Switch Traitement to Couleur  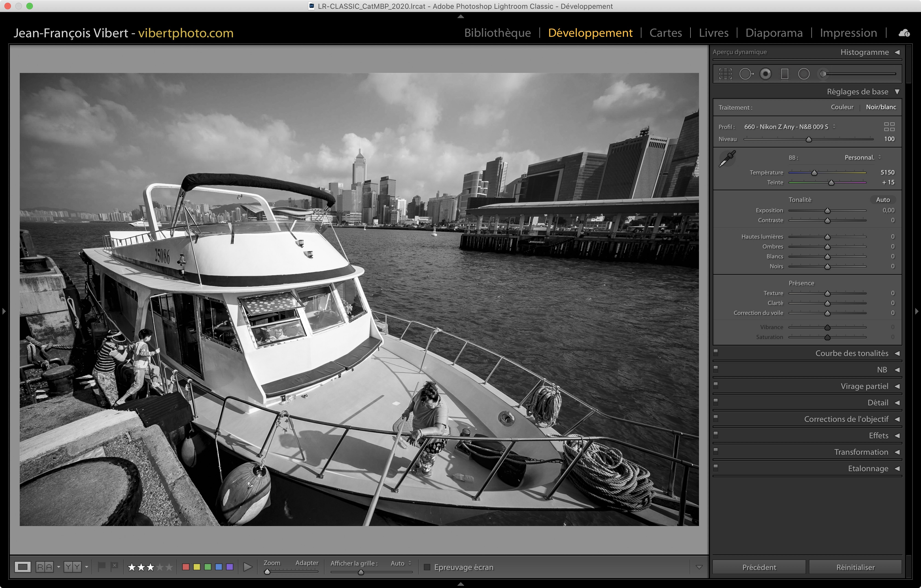(x=842, y=107)
